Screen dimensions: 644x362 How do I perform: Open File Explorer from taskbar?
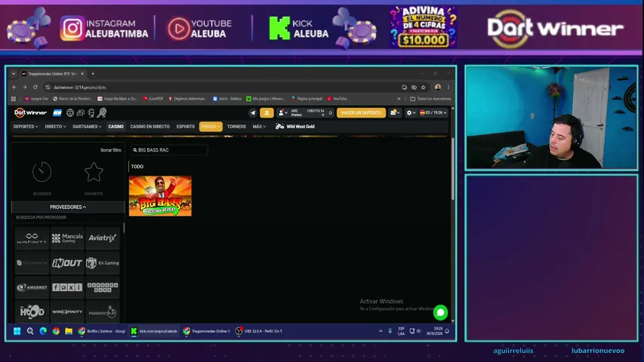click(x=69, y=331)
